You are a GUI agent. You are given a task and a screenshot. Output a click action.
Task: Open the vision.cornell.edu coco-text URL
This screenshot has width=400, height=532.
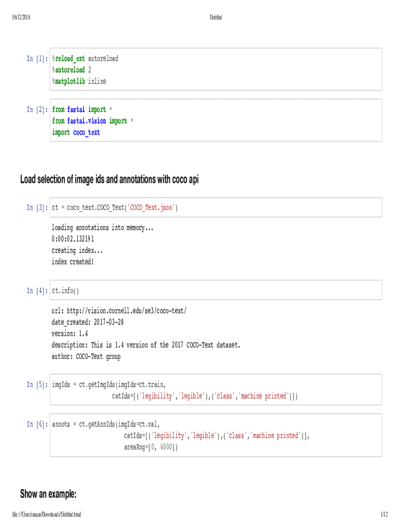[127, 311]
